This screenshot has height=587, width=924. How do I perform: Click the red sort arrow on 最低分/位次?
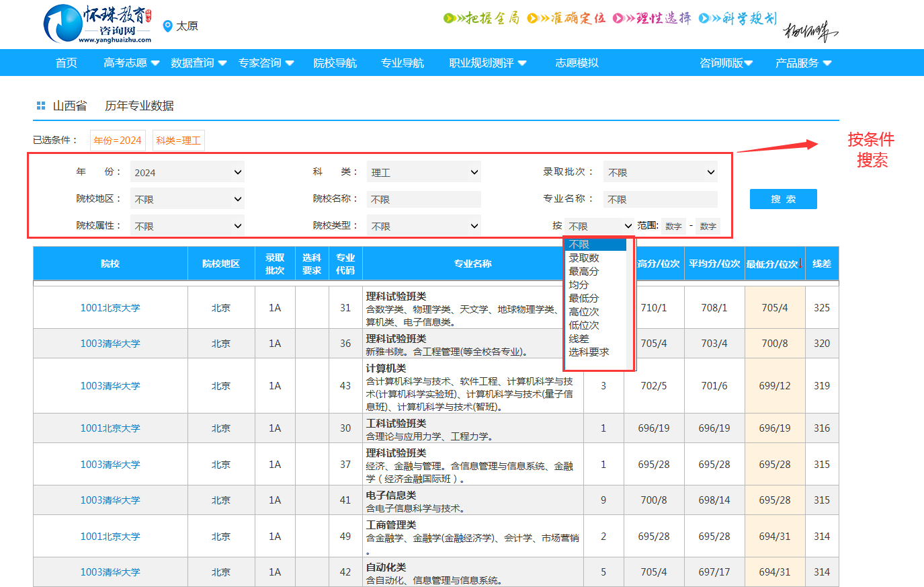(801, 264)
